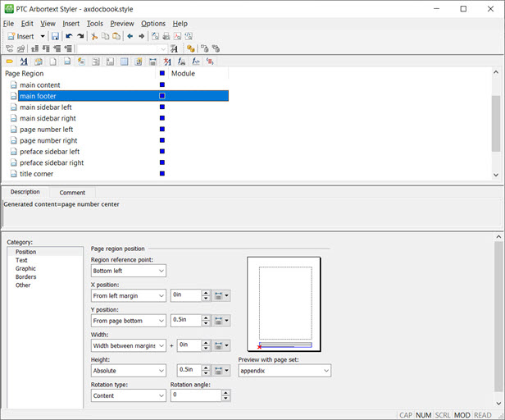Open the Rotation type 'Content' dropdown

tap(129, 395)
